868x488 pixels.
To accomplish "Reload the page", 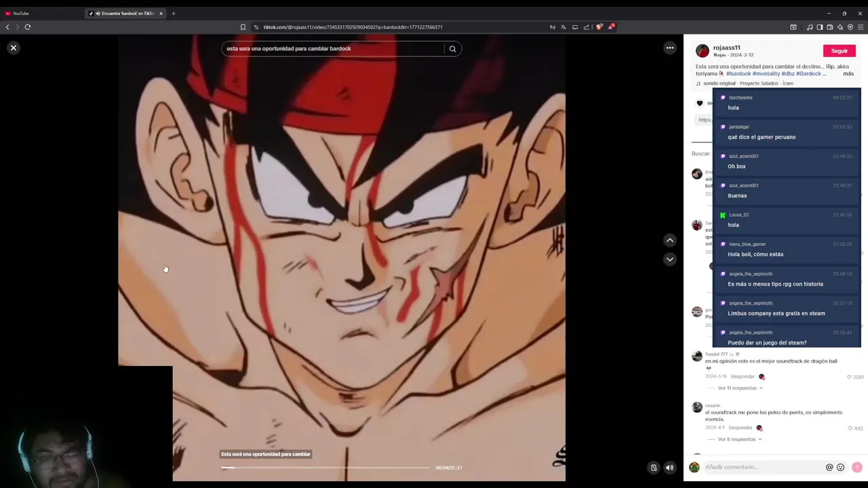I will coord(28,27).
